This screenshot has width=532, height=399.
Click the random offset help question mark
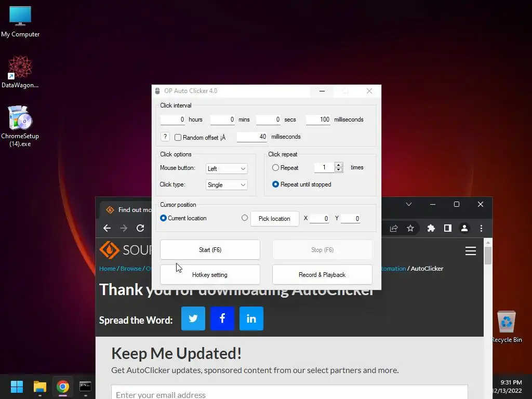click(165, 137)
